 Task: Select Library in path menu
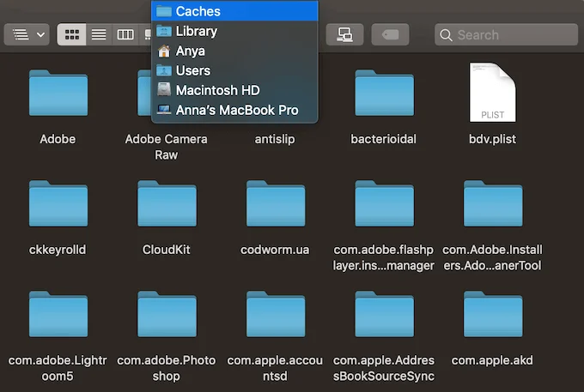pos(234,31)
